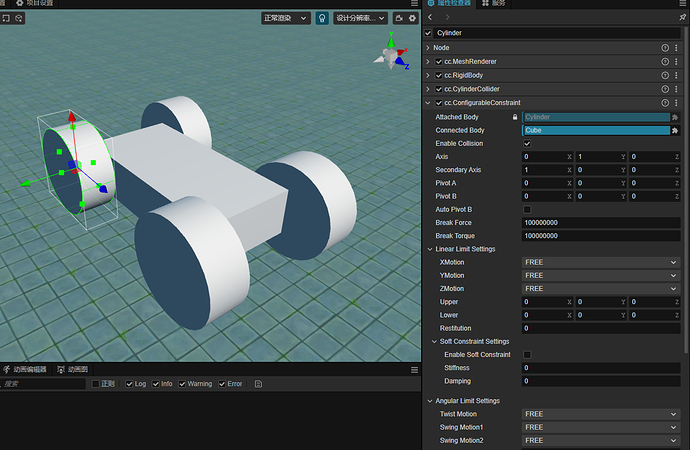
Task: Expand the Node section
Action: point(428,48)
